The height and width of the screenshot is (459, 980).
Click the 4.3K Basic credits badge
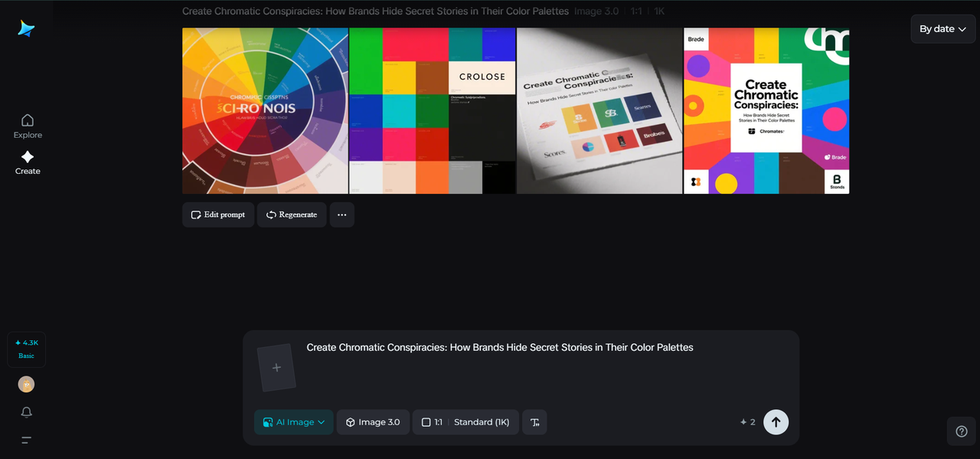coord(26,349)
